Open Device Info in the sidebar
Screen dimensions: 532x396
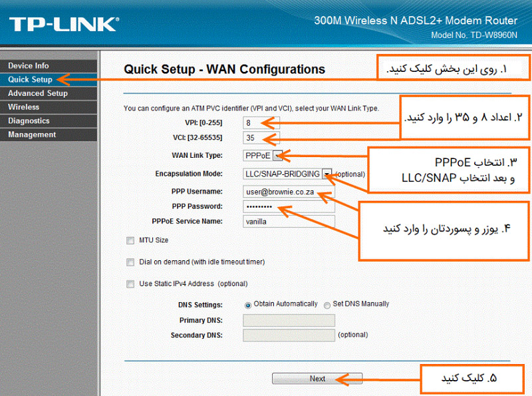[x=29, y=66]
